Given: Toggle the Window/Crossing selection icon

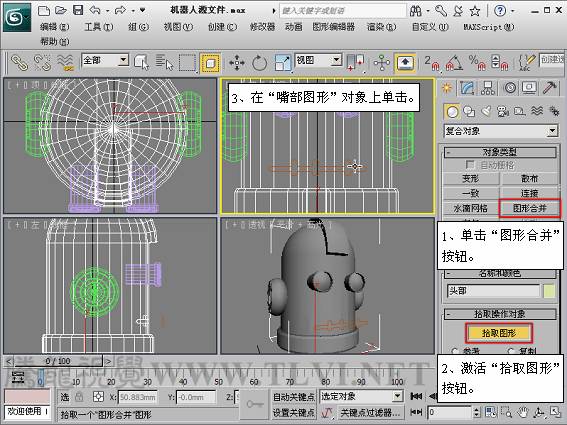Looking at the screenshot, I should coord(210,63).
